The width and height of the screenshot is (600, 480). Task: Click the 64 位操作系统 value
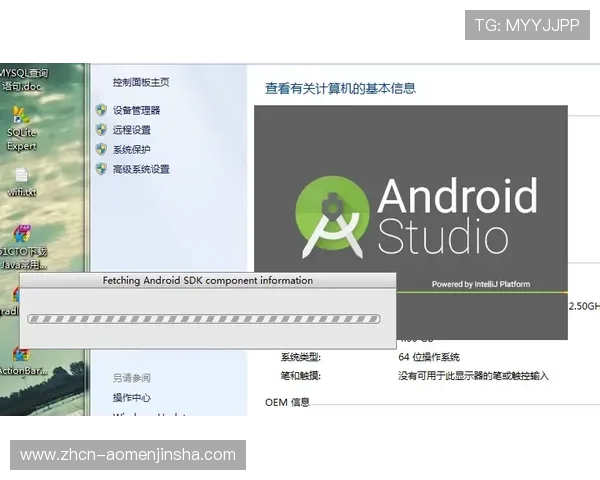[x=429, y=357]
